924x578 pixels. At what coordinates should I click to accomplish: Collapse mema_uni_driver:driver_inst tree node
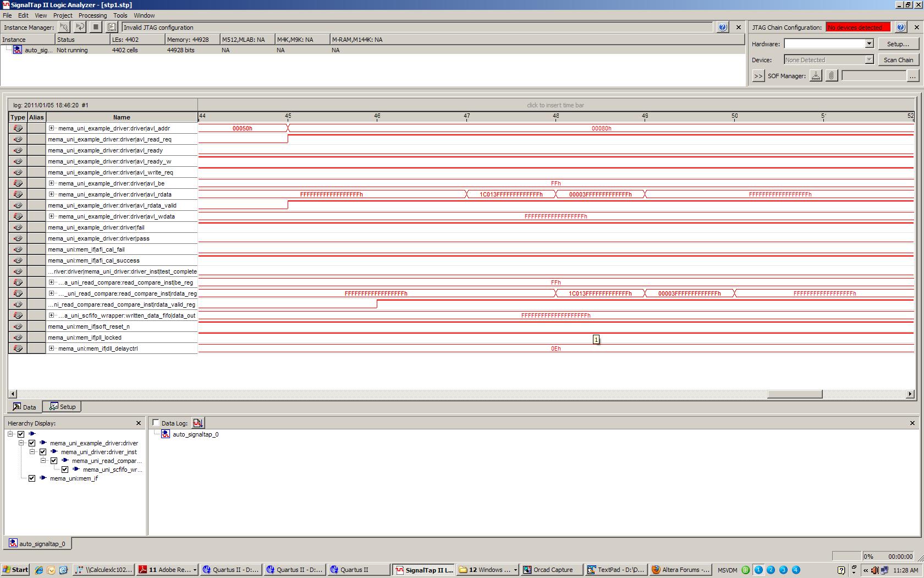[x=32, y=452]
